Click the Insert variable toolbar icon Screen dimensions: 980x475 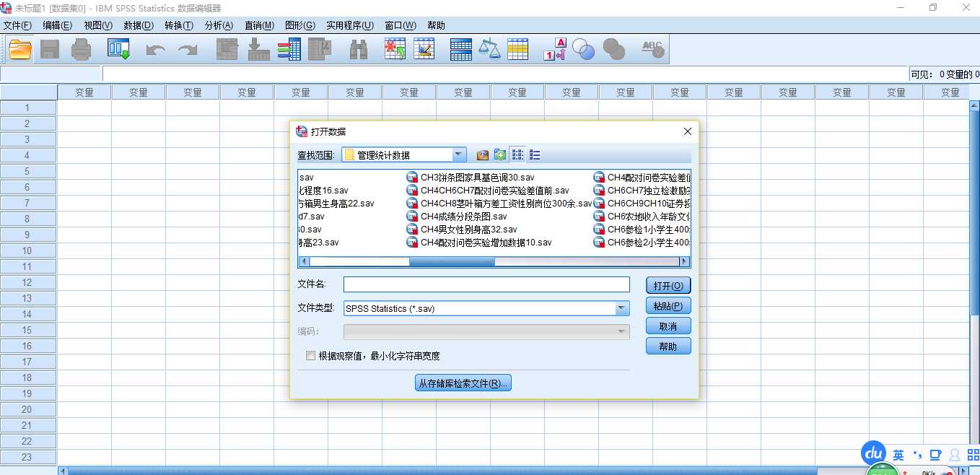(424, 49)
